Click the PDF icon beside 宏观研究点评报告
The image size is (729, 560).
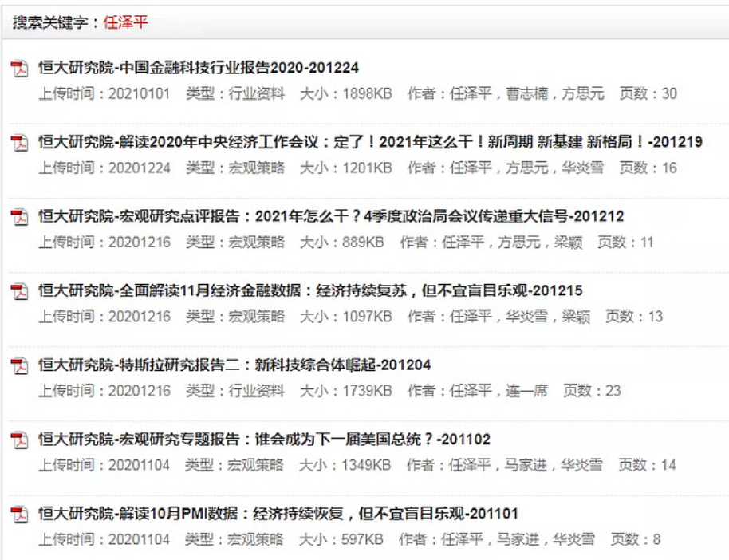coord(19,217)
